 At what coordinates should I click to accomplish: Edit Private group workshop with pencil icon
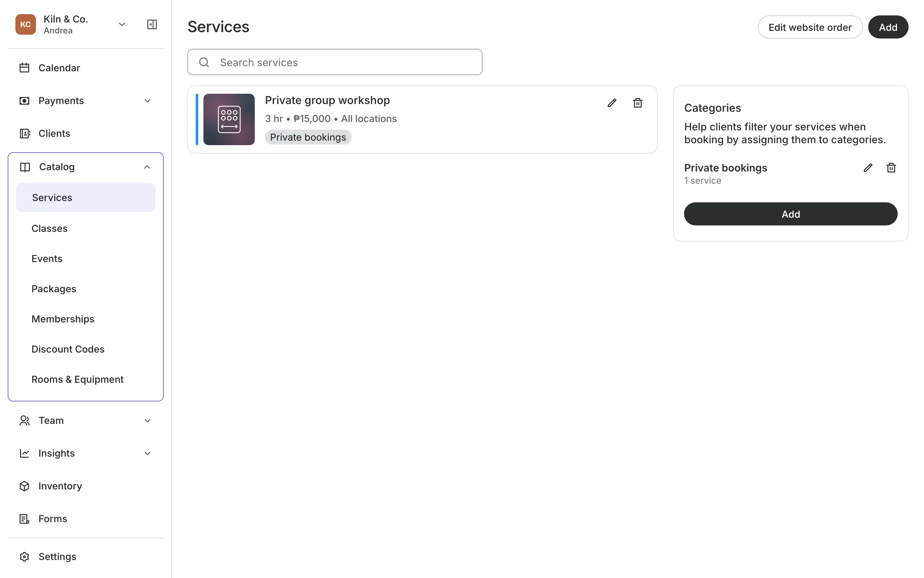(612, 103)
